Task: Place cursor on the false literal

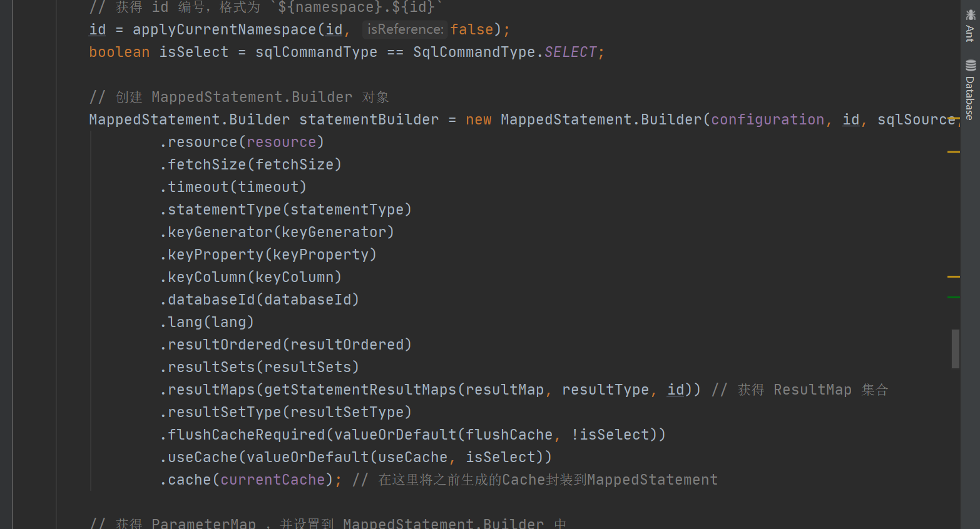Action: [472, 29]
